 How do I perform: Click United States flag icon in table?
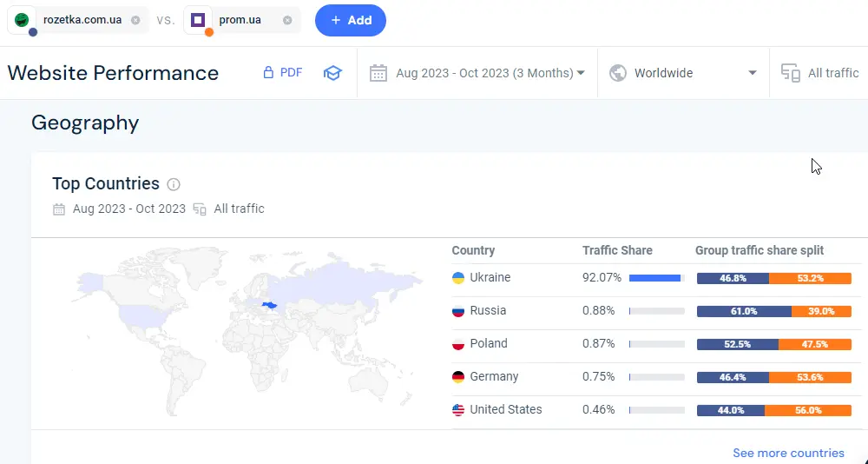click(457, 409)
